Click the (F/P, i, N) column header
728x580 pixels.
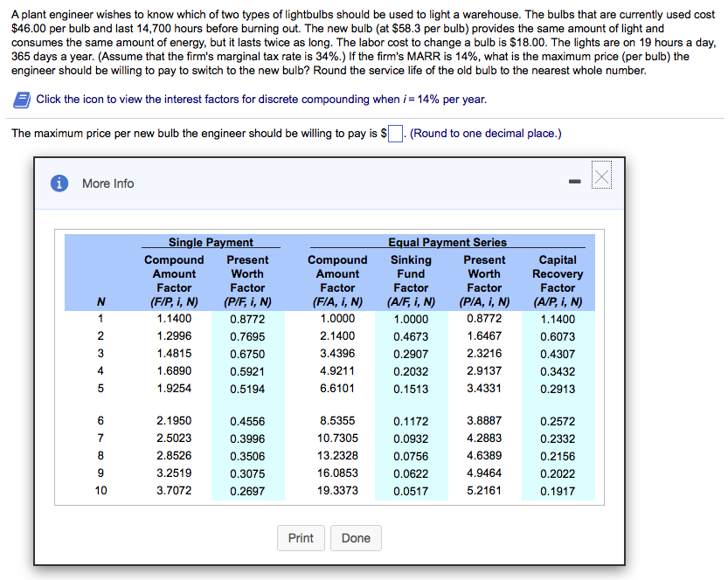click(173, 302)
